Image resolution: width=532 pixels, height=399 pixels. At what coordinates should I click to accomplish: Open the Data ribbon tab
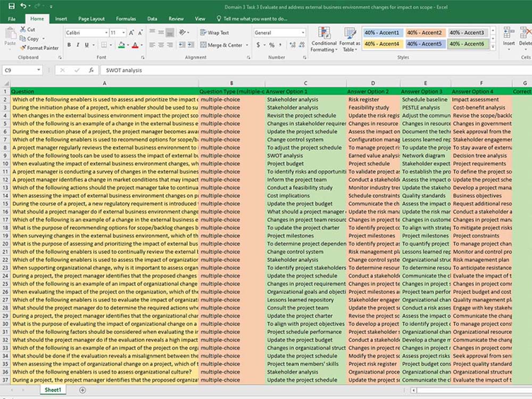[x=152, y=19]
